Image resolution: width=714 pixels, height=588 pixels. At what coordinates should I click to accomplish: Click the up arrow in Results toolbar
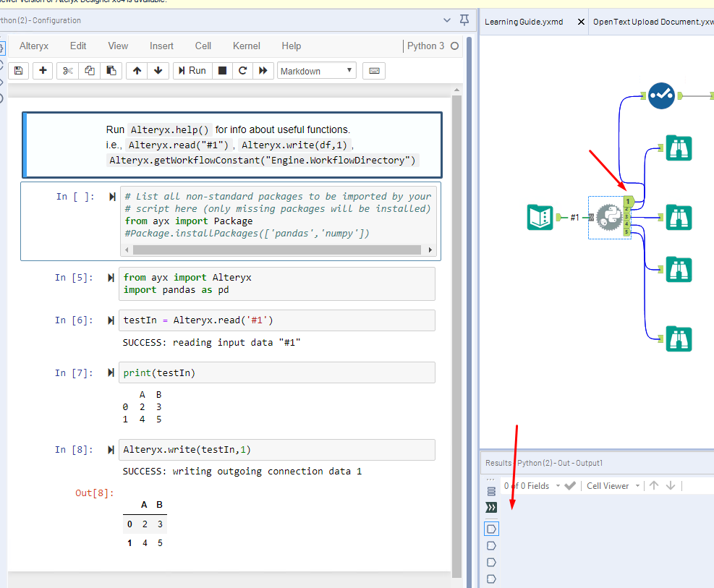click(x=654, y=485)
